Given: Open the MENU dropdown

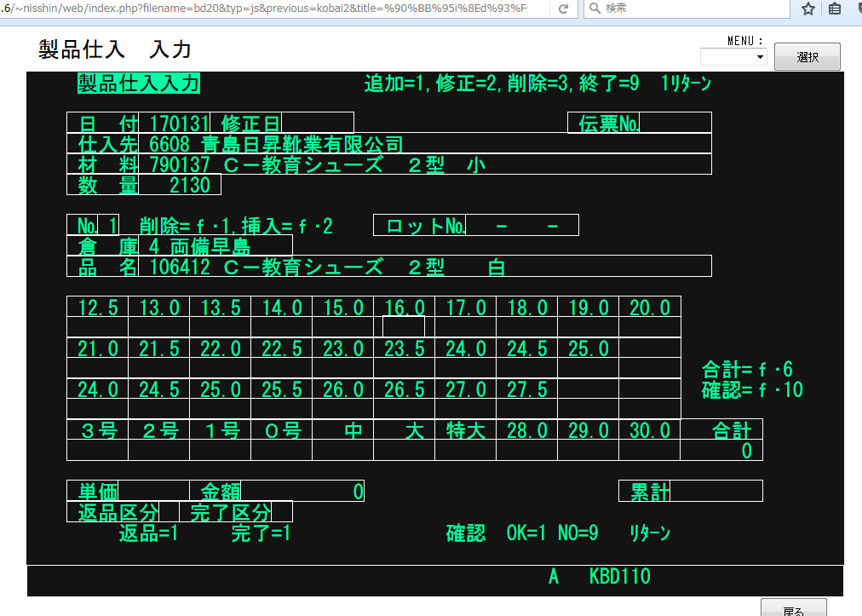Looking at the screenshot, I should point(733,57).
